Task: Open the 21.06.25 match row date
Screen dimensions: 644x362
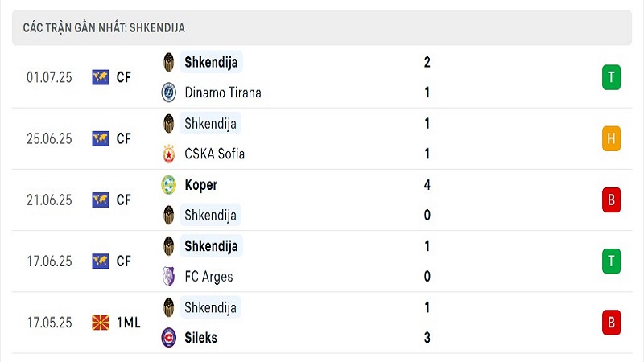Action: tap(49, 200)
